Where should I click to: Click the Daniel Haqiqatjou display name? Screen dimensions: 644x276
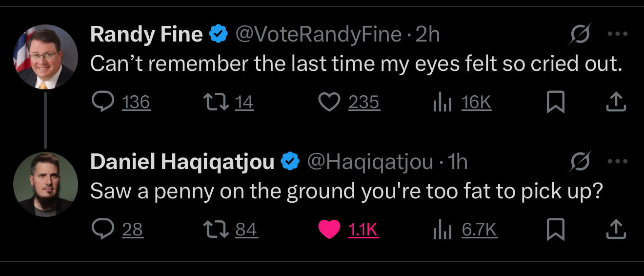pyautogui.click(x=182, y=162)
